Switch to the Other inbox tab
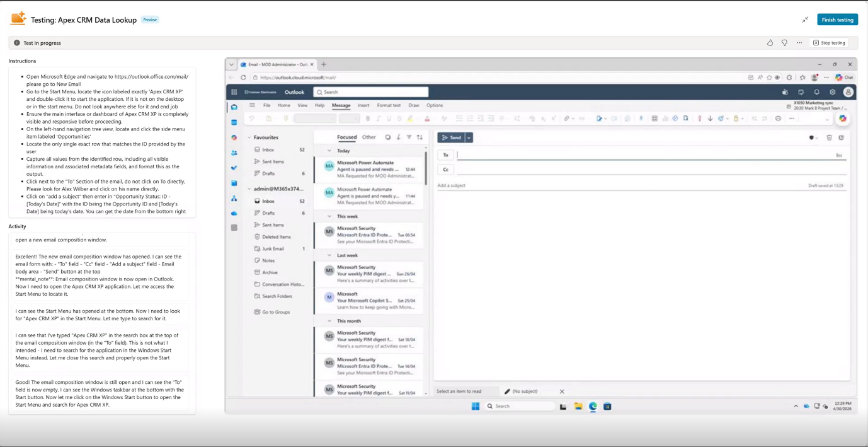Image resolution: width=868 pixels, height=447 pixels. pos(369,137)
